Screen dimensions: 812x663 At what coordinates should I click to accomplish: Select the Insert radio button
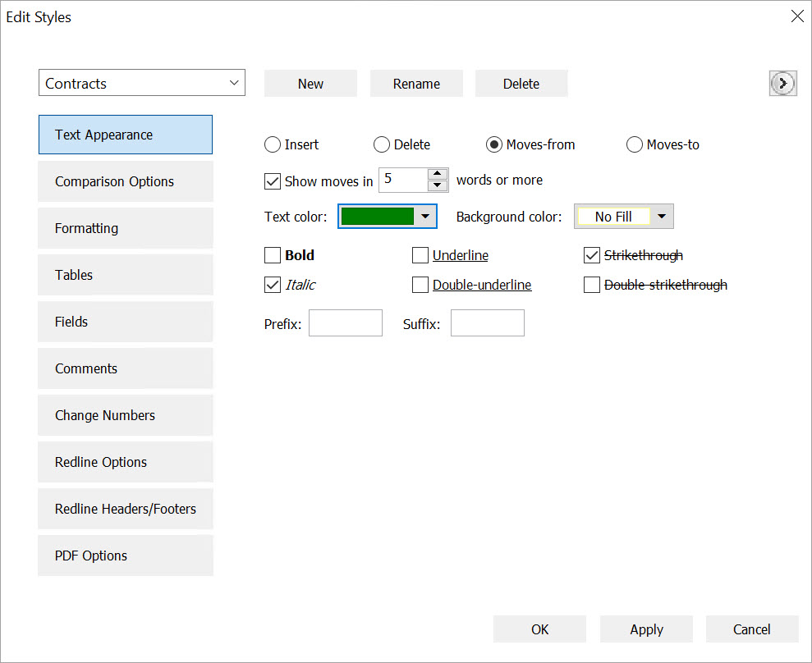[x=273, y=144]
